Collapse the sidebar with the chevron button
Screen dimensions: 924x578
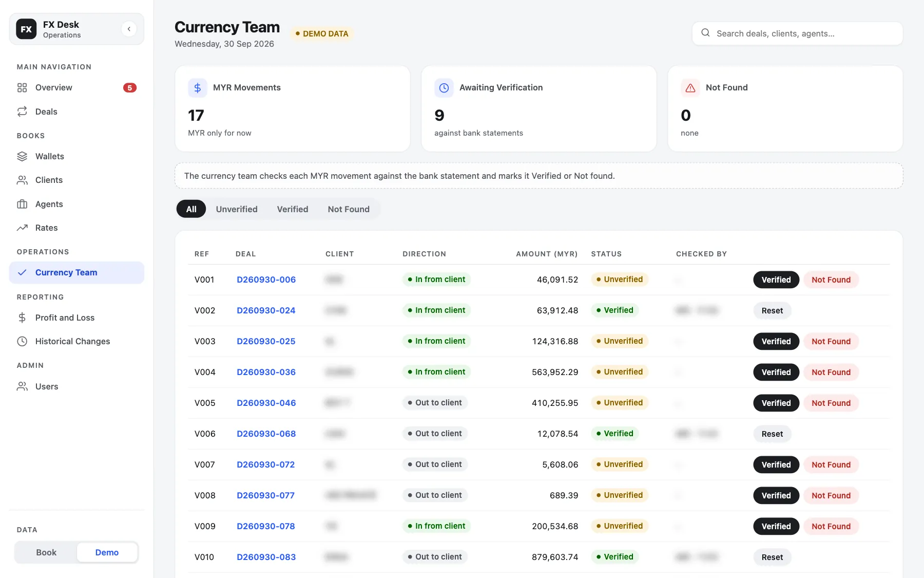pyautogui.click(x=129, y=29)
